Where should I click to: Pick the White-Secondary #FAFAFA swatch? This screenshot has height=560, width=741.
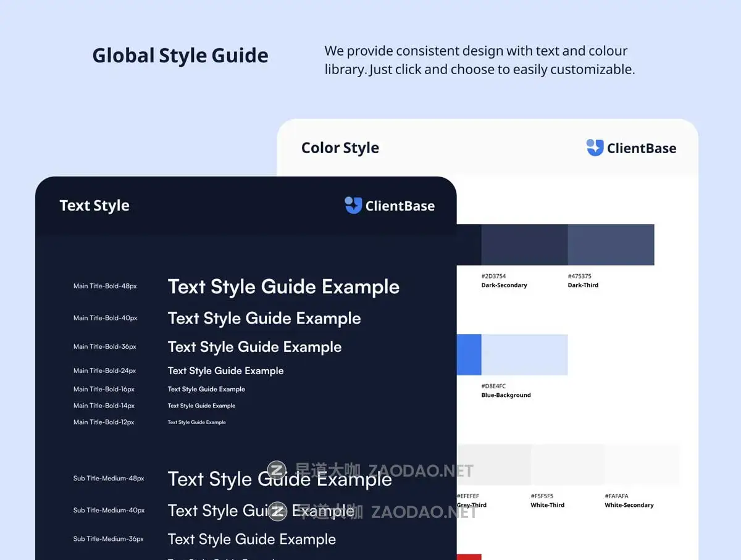click(642, 464)
